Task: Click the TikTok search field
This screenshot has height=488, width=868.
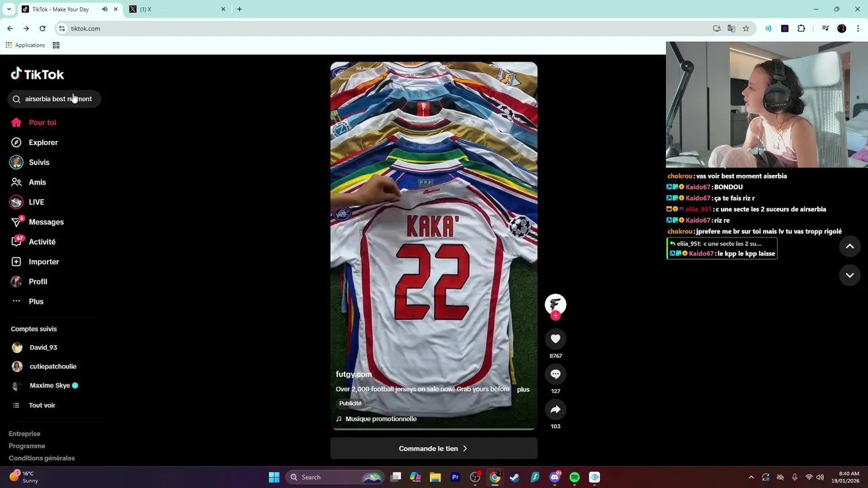Action: [x=54, y=99]
